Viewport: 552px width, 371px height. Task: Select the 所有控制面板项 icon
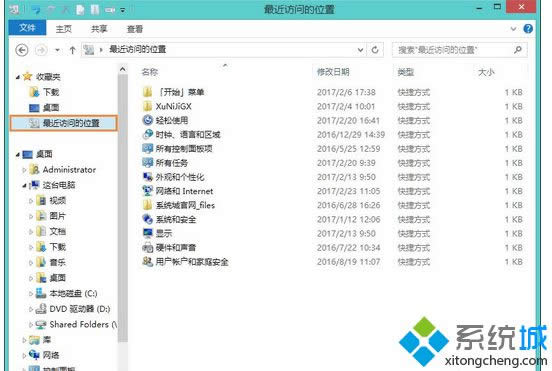click(148, 149)
